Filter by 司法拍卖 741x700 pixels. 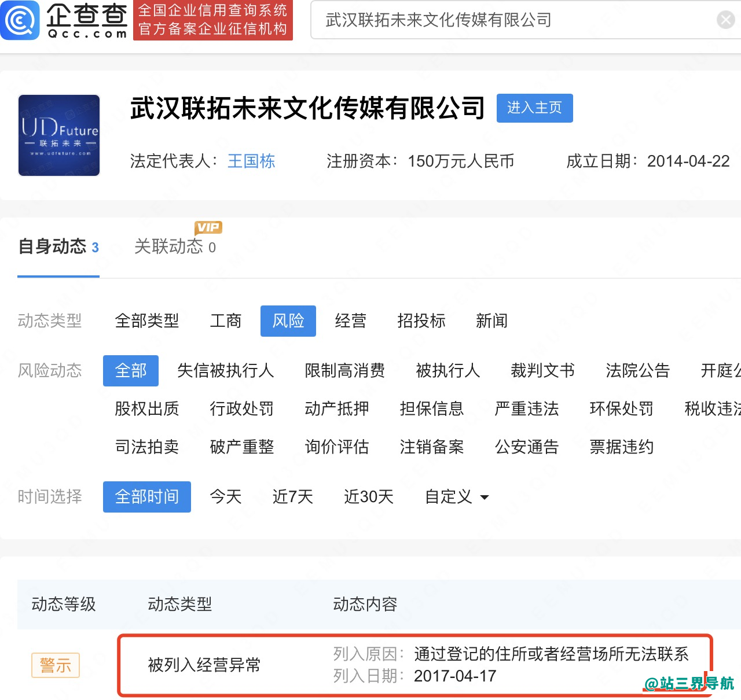coord(147,447)
